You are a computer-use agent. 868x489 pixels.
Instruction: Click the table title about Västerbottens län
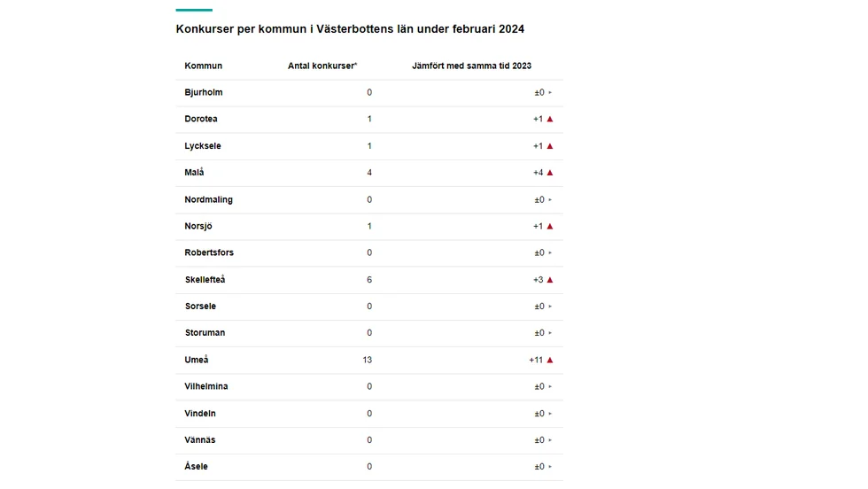coord(350,29)
